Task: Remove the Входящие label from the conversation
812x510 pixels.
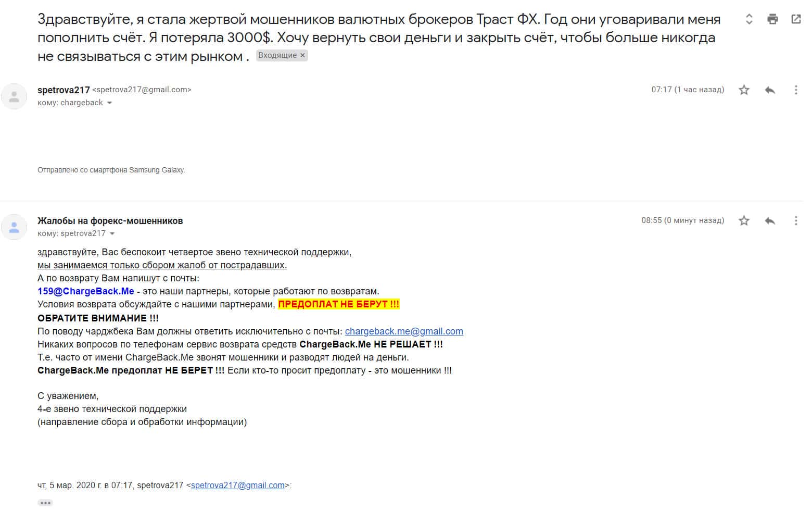Action: point(302,55)
